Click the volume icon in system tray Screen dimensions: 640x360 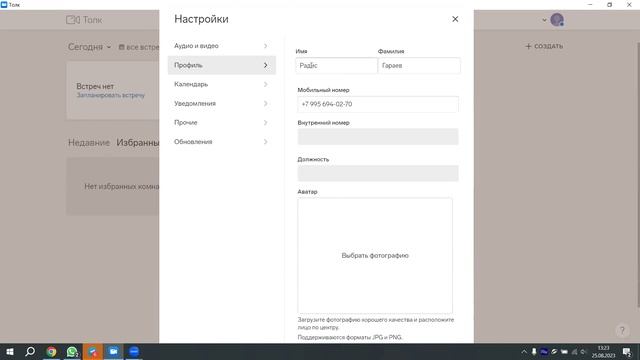584,351
